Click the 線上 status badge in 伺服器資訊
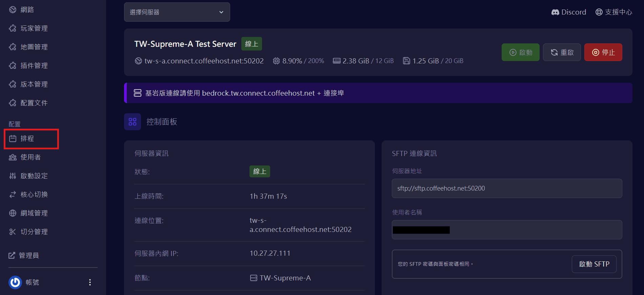The image size is (644, 295). coord(260,172)
